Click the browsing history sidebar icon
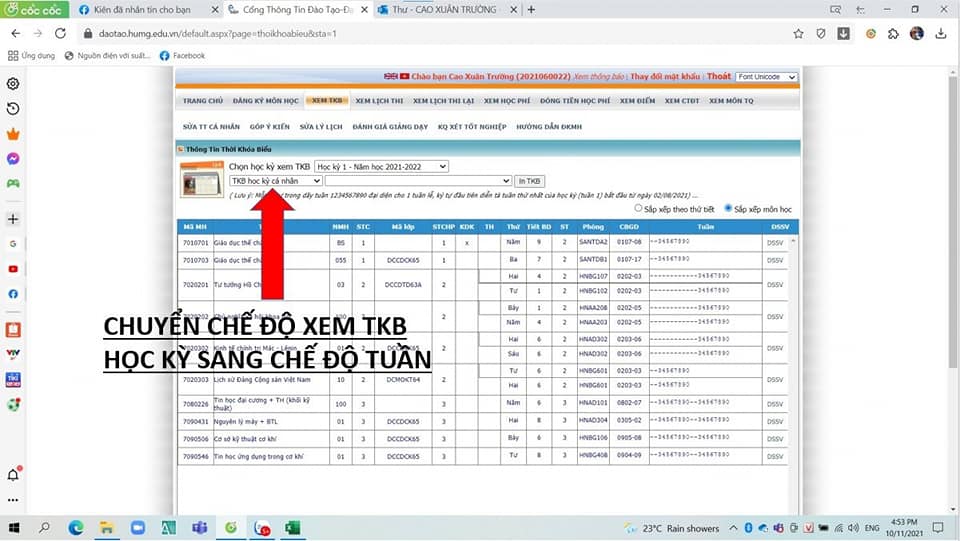Screen dimensions: 960x541 13,109
